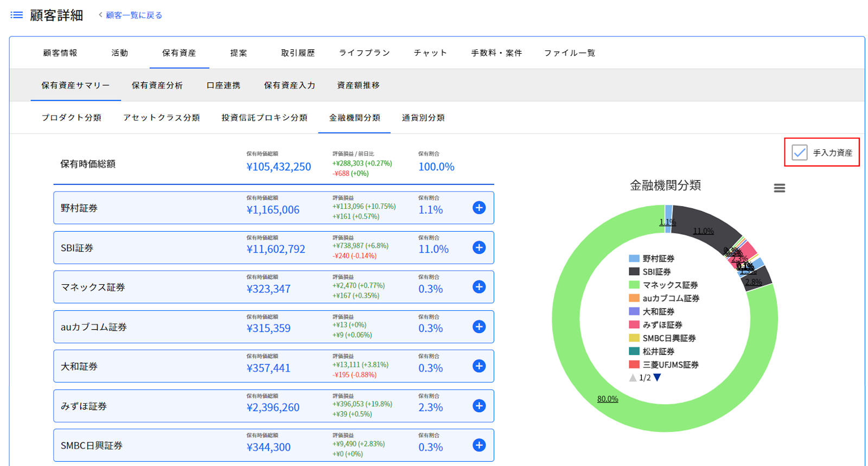Click the 100.0% total holding ratio
Screen dimensions: 868x466
[x=436, y=167]
